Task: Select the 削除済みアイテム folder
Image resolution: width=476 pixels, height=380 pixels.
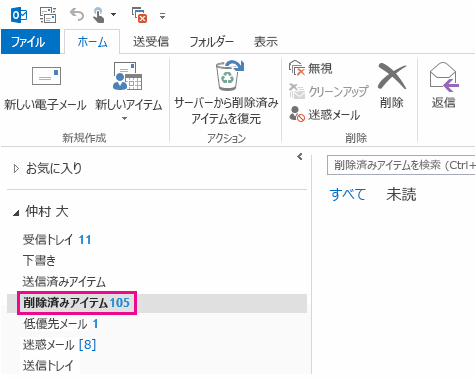Action: 77,303
